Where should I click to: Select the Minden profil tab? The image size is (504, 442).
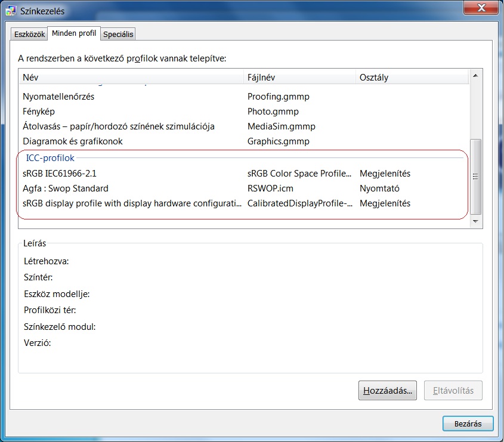tap(74, 33)
